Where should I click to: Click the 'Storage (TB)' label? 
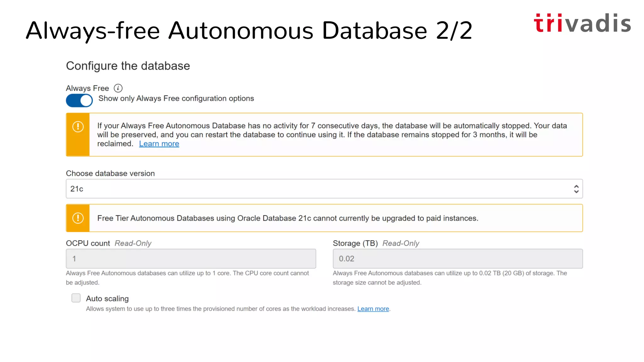355,243
